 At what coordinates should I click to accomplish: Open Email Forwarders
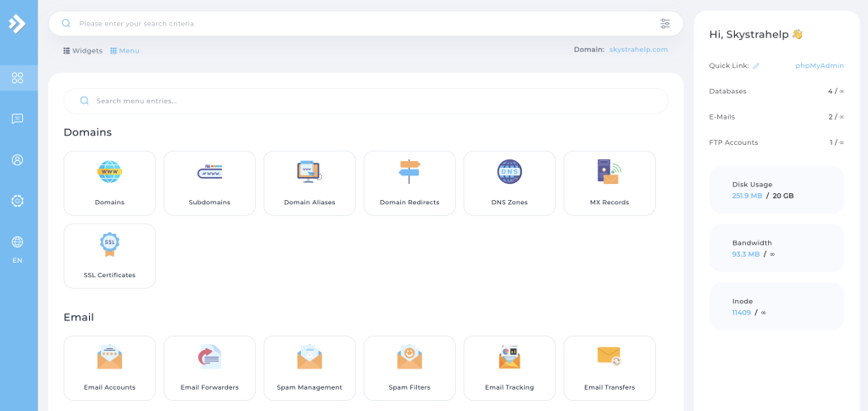[x=209, y=368]
